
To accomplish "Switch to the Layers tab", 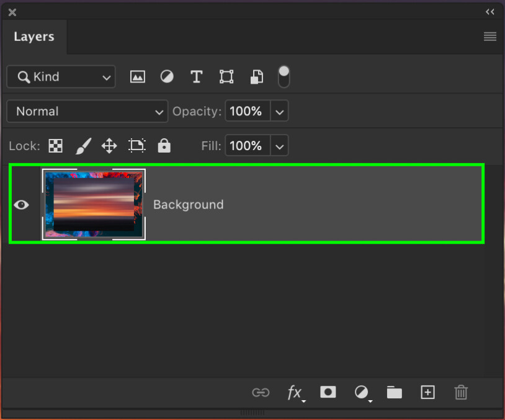I will click(x=34, y=36).
